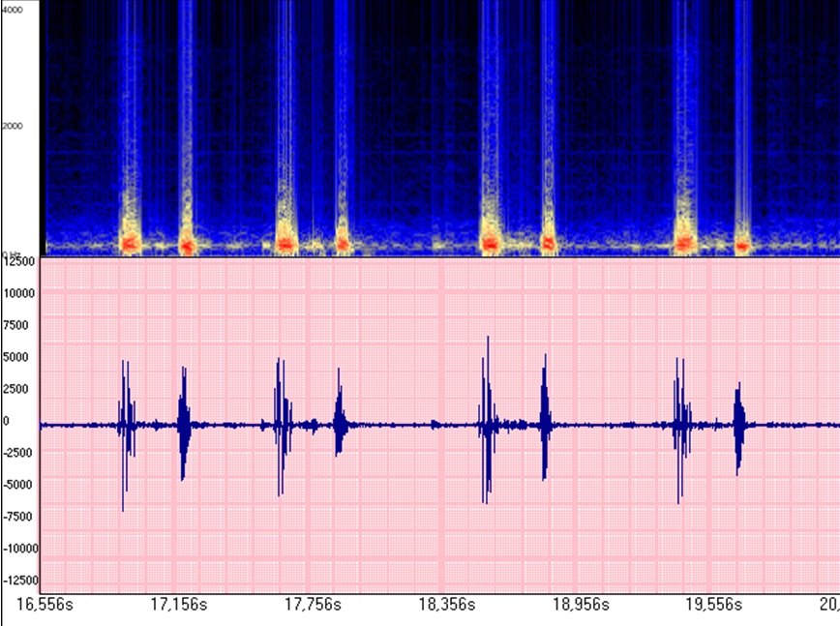840x626 pixels.
Task: Click the first waveform burst from the left
Action: point(126,424)
